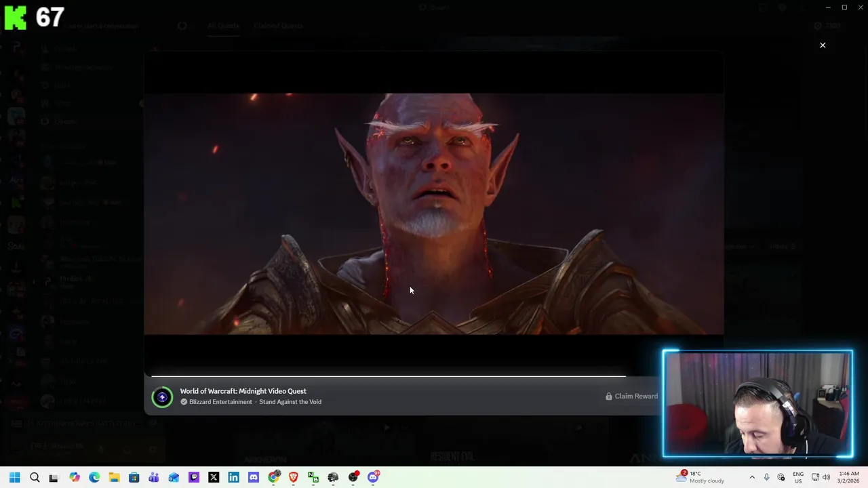Open the green NB app taskbar icon

click(313, 477)
